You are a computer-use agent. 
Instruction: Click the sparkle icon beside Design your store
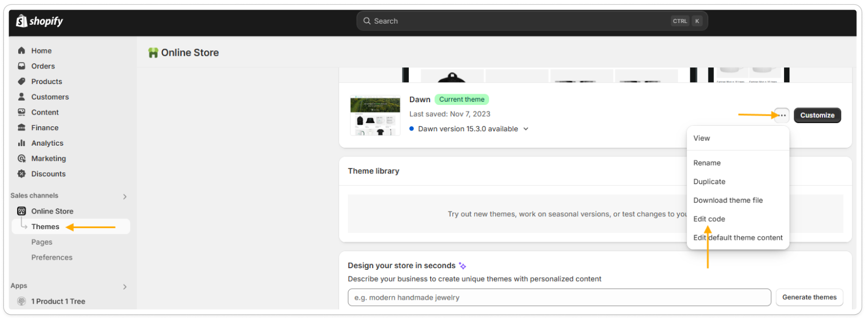coord(462,266)
